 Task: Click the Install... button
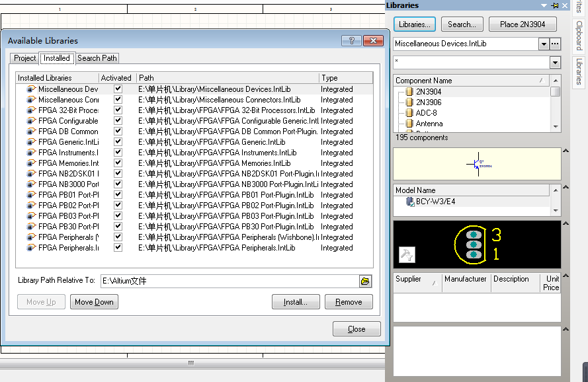coord(296,302)
